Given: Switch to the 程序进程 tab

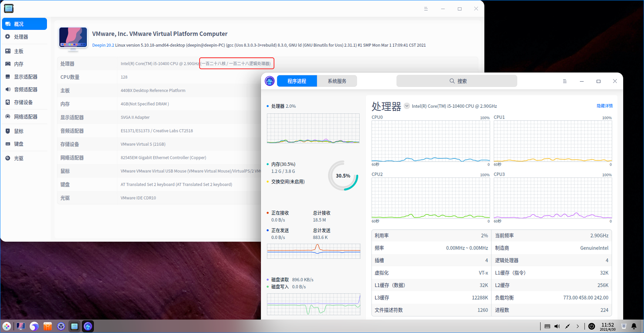Looking at the screenshot, I should click(x=297, y=81).
